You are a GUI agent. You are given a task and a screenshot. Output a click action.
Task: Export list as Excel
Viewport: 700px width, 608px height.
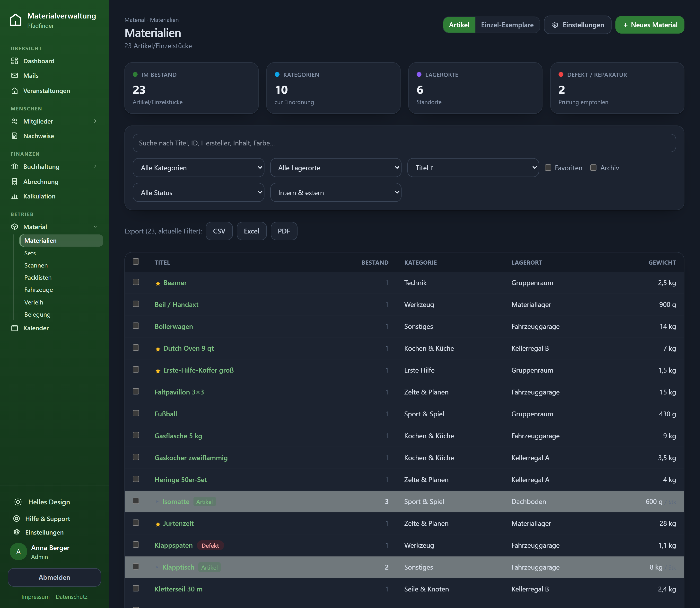pos(252,231)
